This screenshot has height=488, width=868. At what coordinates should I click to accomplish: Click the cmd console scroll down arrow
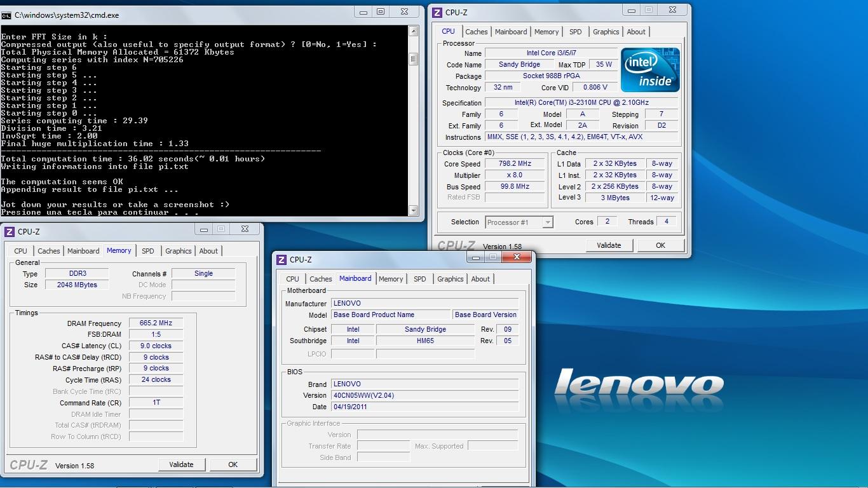(413, 210)
